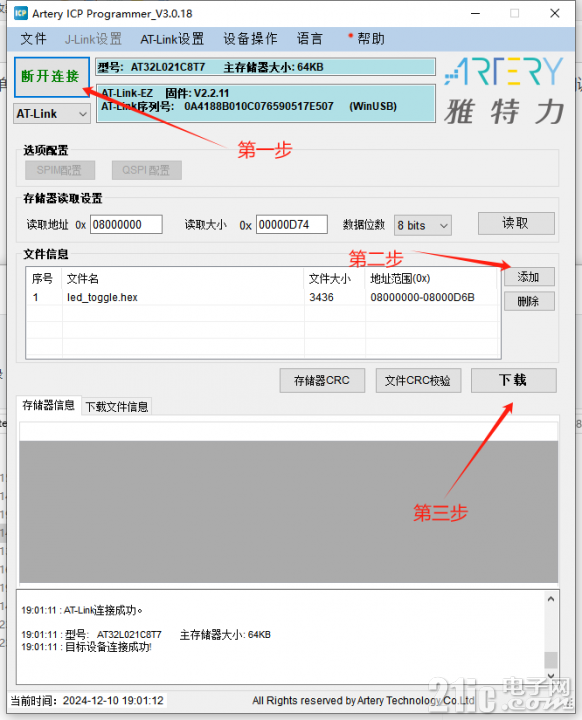Click the disabled QSPI配置 button
This screenshot has height=720, width=582.
pyautogui.click(x=147, y=170)
